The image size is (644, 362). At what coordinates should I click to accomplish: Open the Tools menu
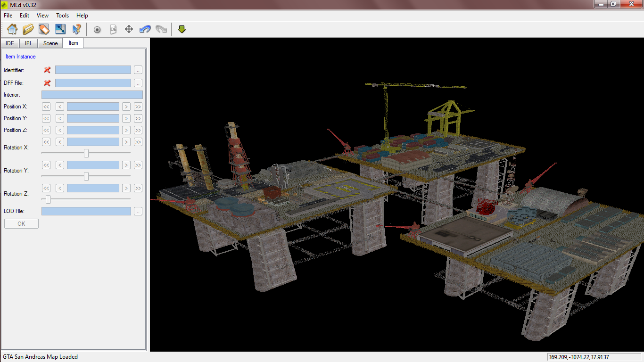[x=63, y=16]
